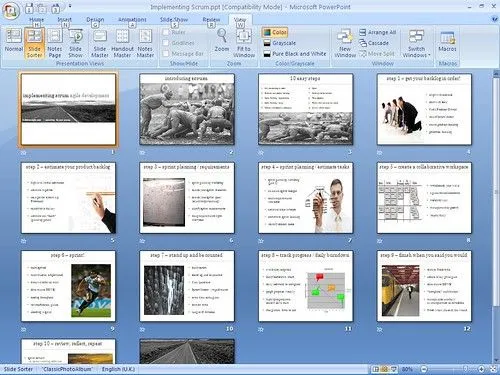The height and width of the screenshot is (375, 500).
Task: Select slide 9 "step 6 – sprint" thumbnail
Action: click(x=68, y=286)
